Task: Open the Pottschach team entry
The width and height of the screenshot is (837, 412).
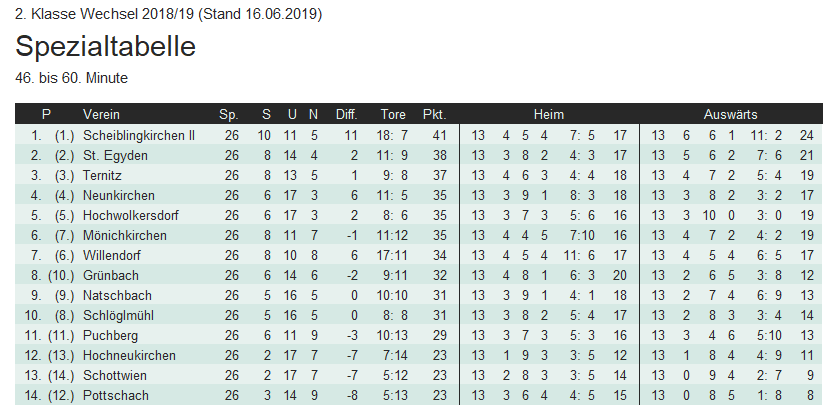Action: click(x=116, y=395)
